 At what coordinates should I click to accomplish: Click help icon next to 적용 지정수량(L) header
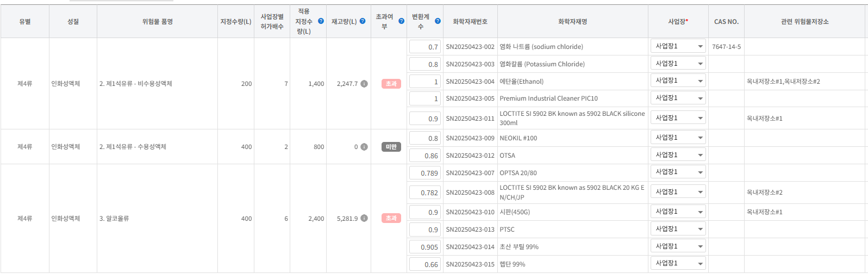pyautogui.click(x=321, y=21)
